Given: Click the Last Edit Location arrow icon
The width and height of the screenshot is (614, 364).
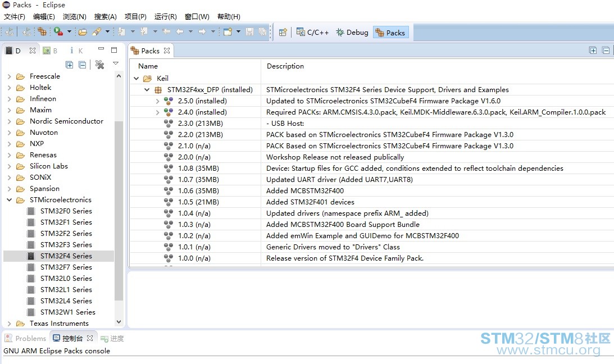Looking at the screenshot, I should pyautogui.click(x=166, y=31).
